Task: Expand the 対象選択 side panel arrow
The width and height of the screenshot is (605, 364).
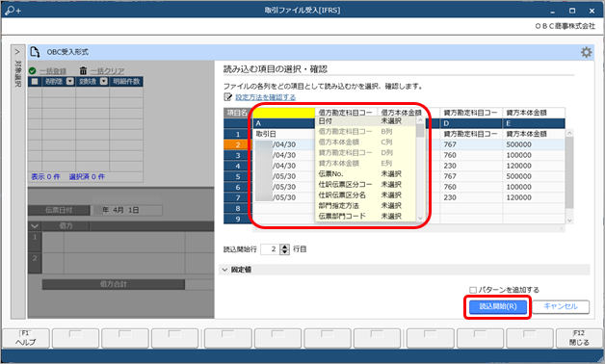Action: point(17,52)
